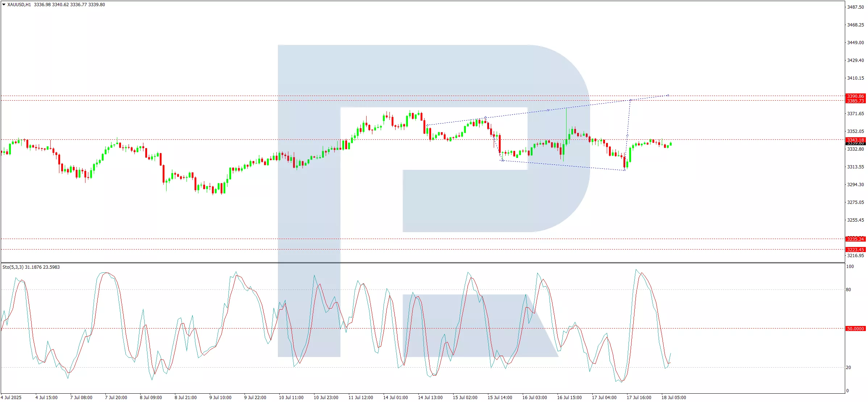This screenshot has height=402, width=868.
Task: Select the 3385.73 red price label
Action: 855,101
